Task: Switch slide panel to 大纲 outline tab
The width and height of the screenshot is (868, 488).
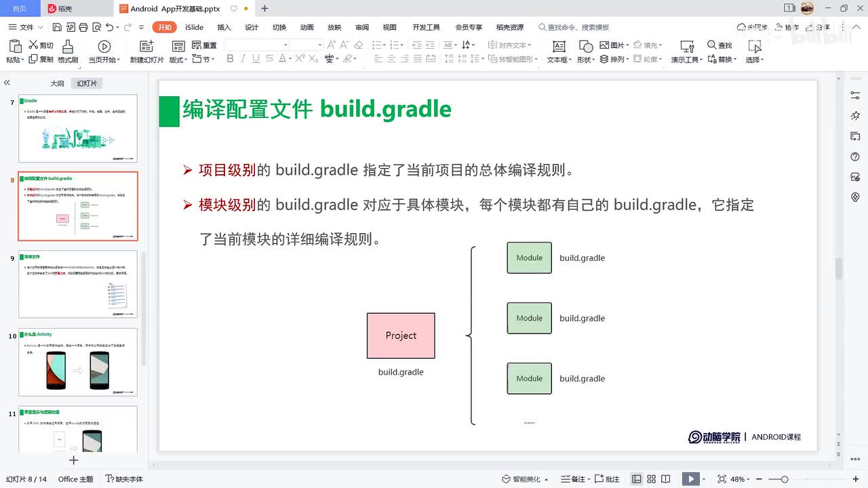Action: pos(57,83)
